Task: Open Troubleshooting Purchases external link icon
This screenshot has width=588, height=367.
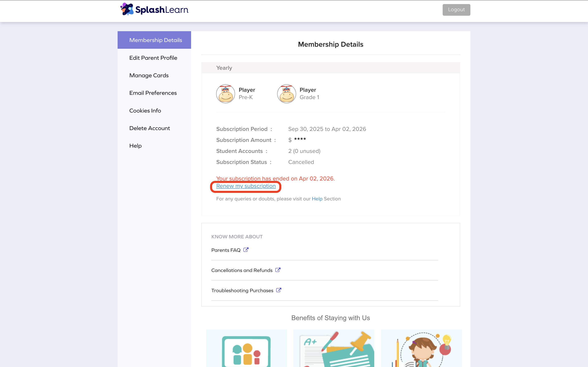Action: point(279,290)
